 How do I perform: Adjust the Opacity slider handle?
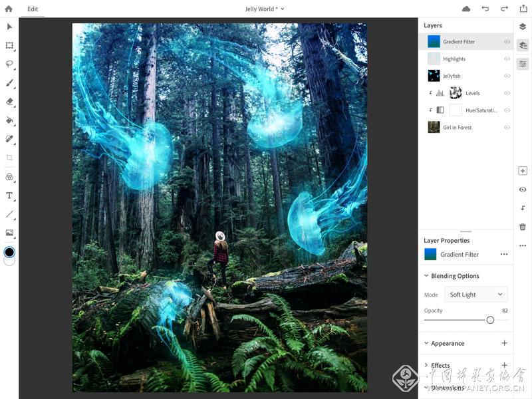[490, 320]
